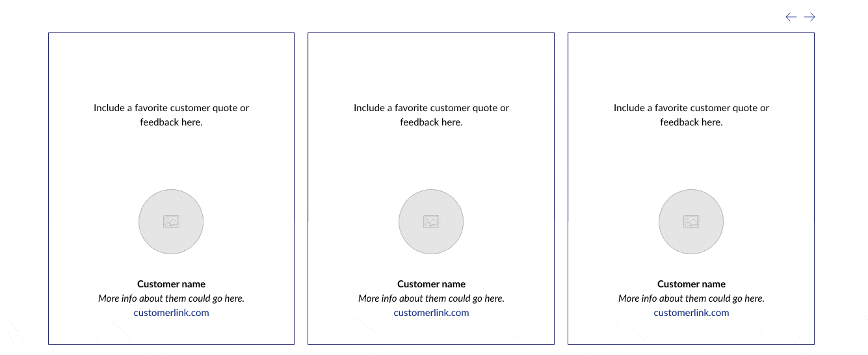Click the Customer name in the first card
This screenshot has width=868, height=355.
coord(171,284)
